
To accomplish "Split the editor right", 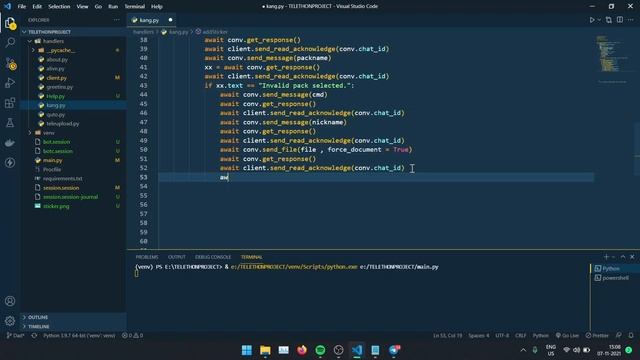I will click(x=620, y=20).
